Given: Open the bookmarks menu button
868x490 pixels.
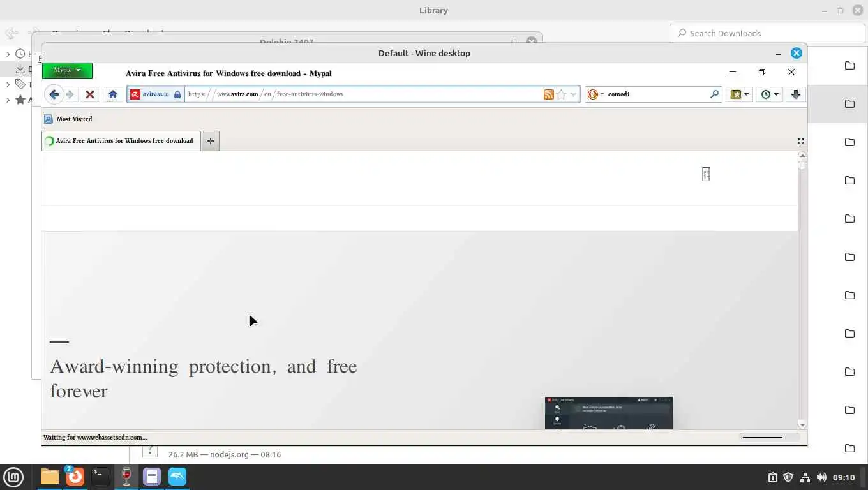Looking at the screenshot, I should pos(740,94).
